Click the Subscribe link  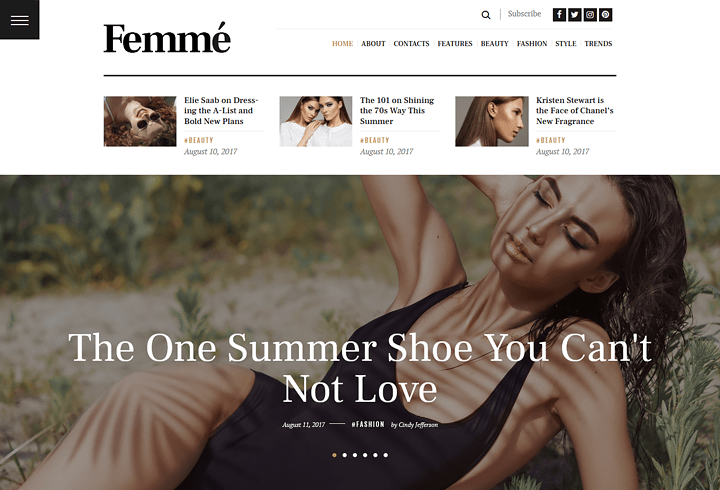[x=524, y=14]
